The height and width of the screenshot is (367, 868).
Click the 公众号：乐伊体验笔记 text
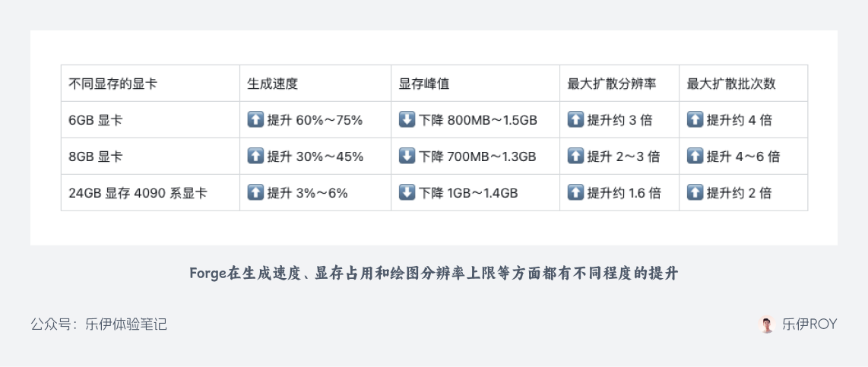tap(99, 324)
